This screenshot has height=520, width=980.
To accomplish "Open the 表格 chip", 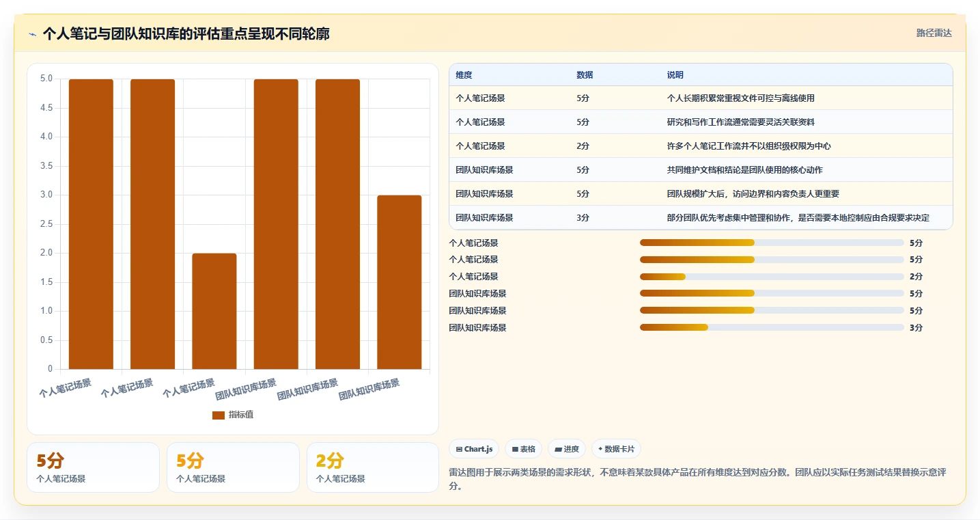I will click(x=523, y=449).
